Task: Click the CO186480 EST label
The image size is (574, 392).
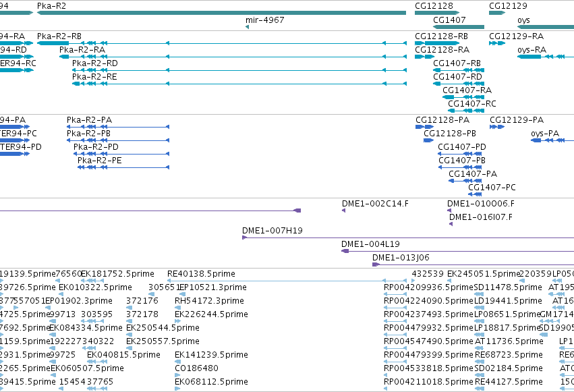Action: [196, 369]
